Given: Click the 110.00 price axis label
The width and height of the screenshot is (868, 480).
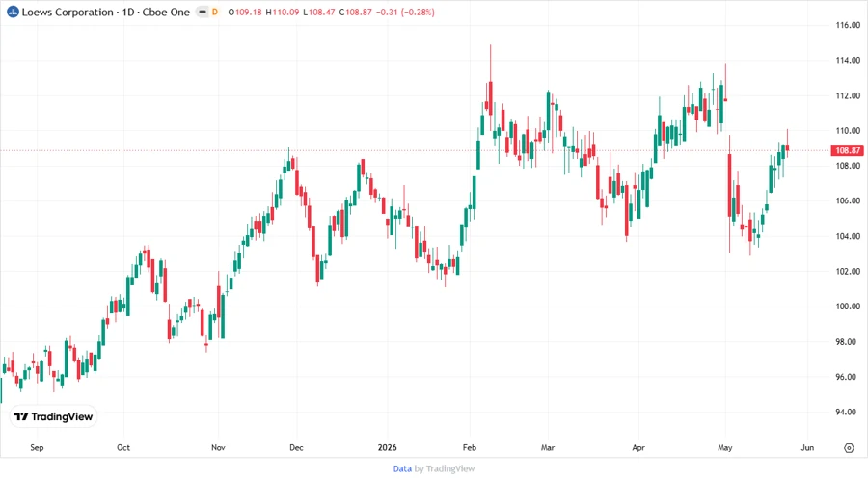Looking at the screenshot, I should coord(848,131).
